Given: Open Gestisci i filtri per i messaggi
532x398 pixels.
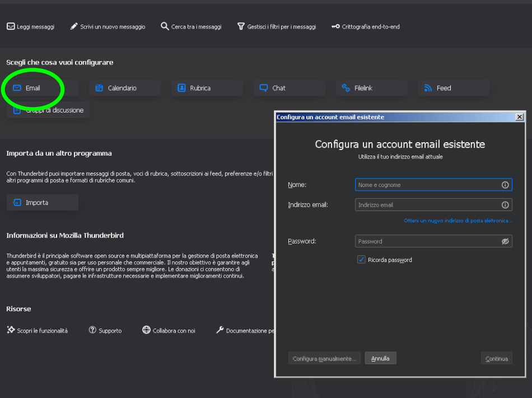Looking at the screenshot, I should coord(277,26).
